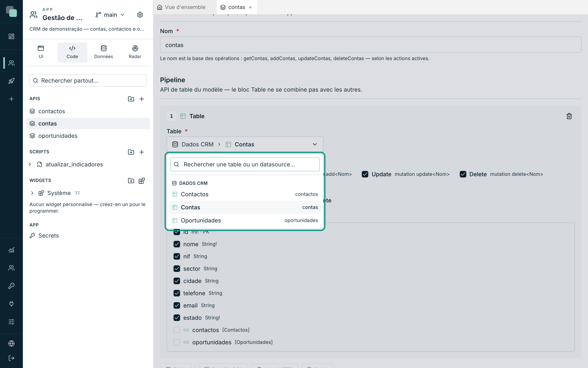
Task: Uncheck the nome field checkbox
Action: point(177,244)
